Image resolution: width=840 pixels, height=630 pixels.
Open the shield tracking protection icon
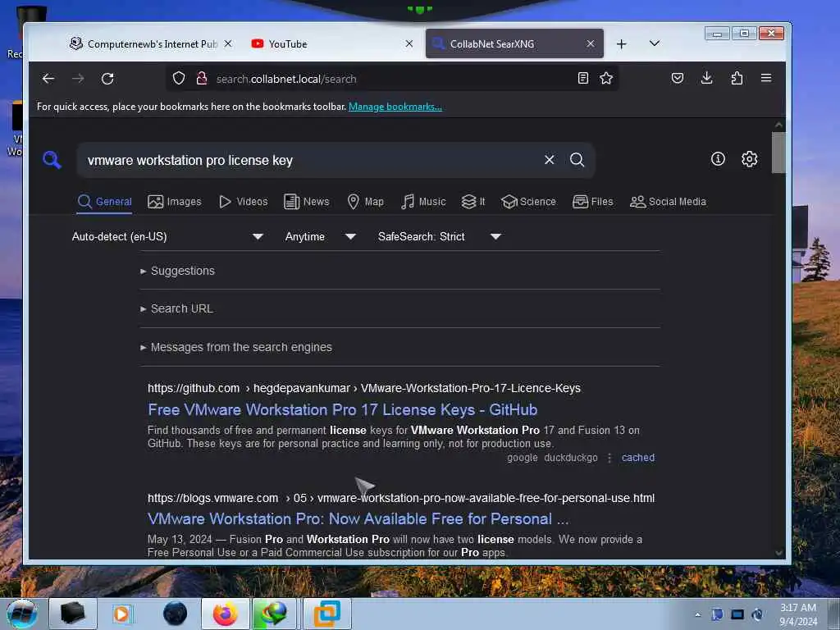[x=178, y=79]
